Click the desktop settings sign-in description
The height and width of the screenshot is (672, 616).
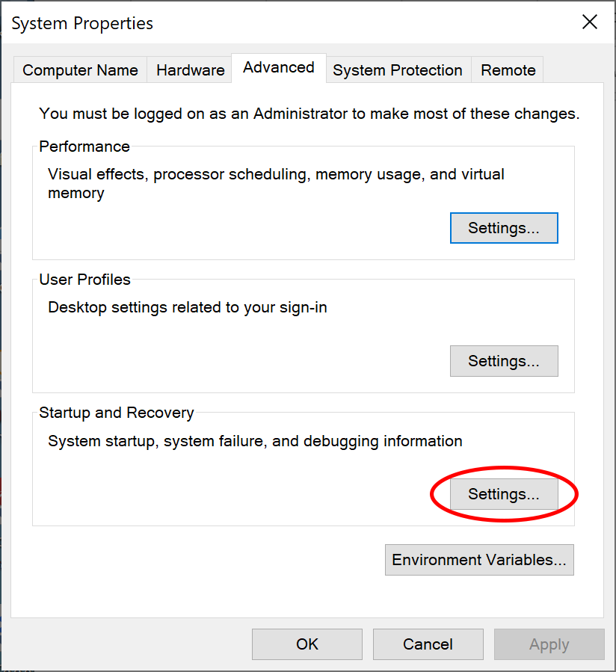click(187, 307)
